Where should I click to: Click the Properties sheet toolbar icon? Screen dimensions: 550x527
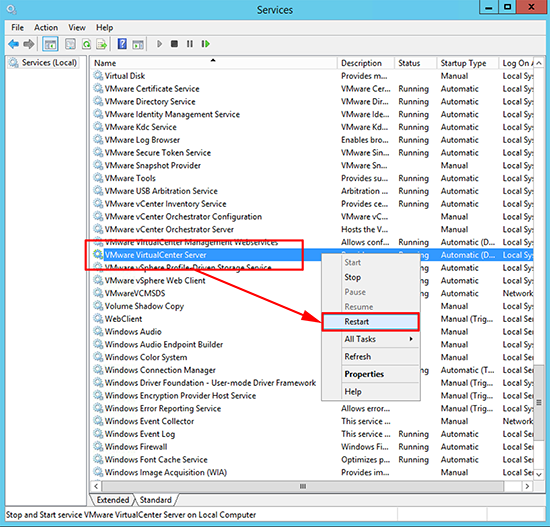coord(70,44)
